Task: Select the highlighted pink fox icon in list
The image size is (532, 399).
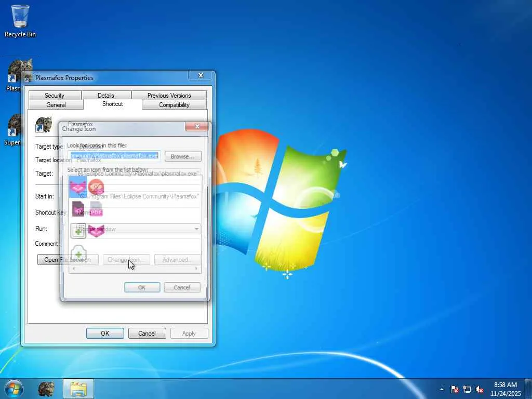Action: (x=78, y=187)
